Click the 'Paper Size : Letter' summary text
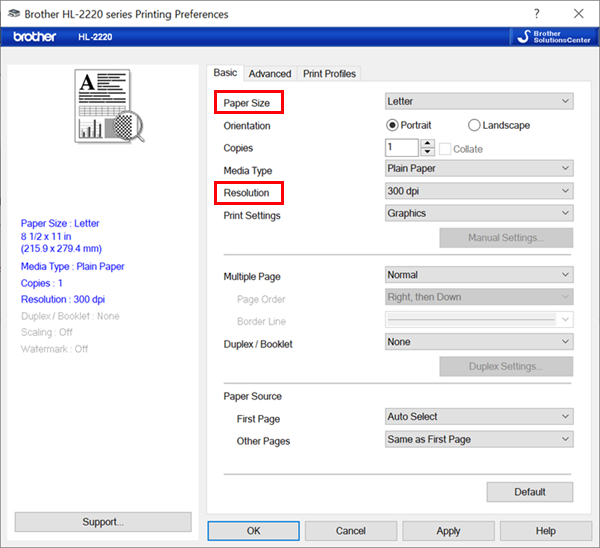The width and height of the screenshot is (600, 548). click(x=60, y=223)
